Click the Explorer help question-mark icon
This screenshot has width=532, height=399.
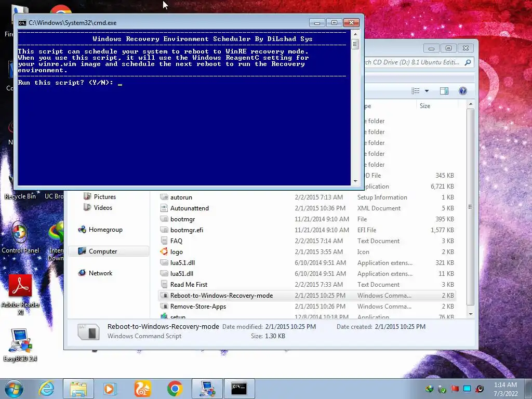(463, 91)
